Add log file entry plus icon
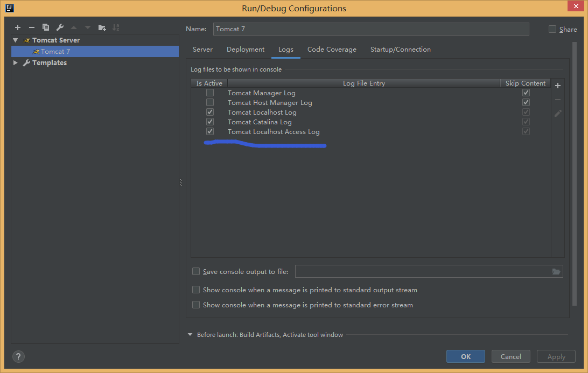The width and height of the screenshot is (588, 373). click(x=558, y=86)
